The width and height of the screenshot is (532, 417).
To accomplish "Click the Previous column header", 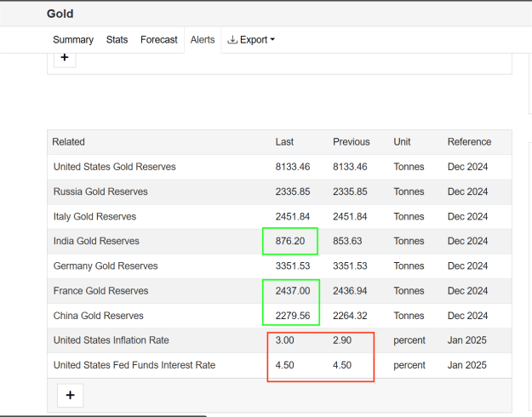I will tap(352, 142).
